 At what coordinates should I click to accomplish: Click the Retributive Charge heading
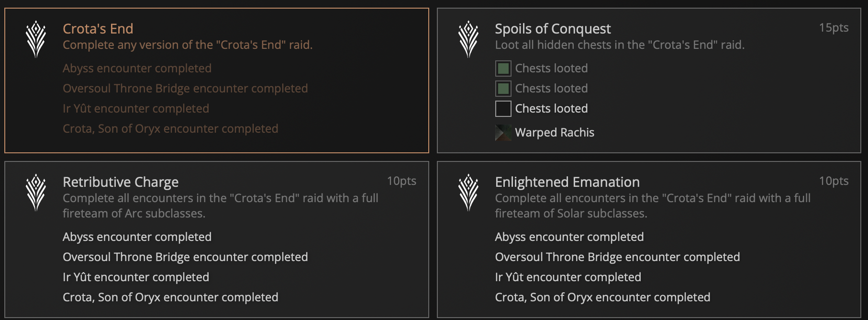point(120,182)
